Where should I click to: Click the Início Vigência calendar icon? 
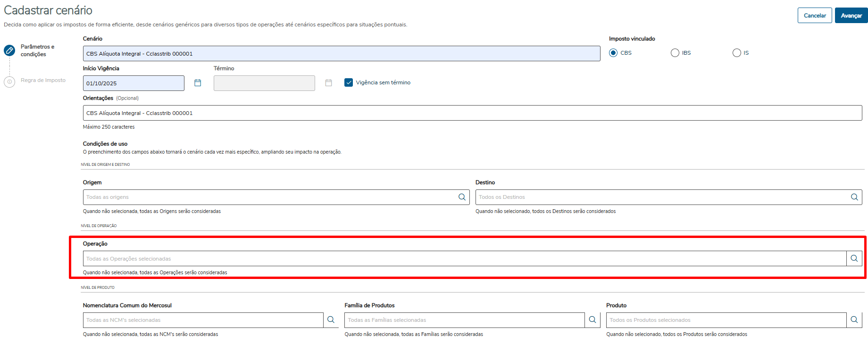tap(198, 83)
